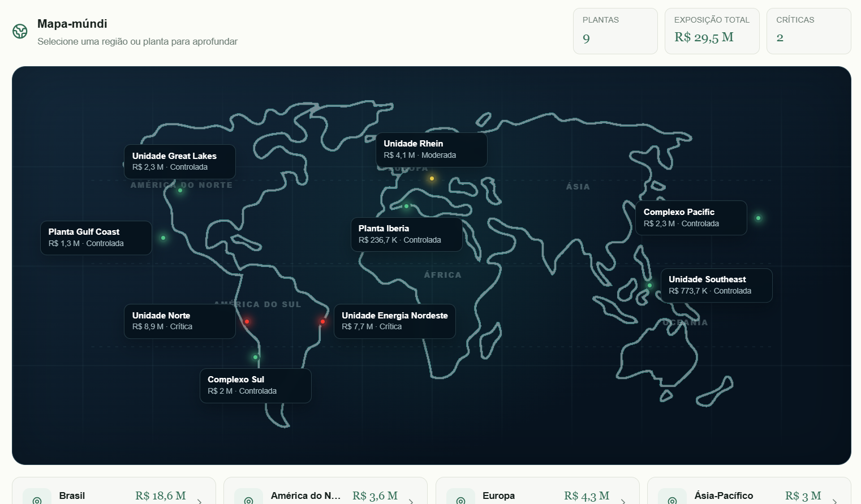
Task: Select the Unidade Energia Nordeste red marker
Action: tap(323, 322)
